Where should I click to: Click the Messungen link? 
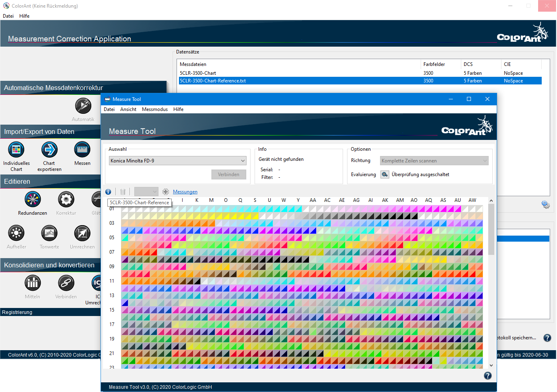185,192
